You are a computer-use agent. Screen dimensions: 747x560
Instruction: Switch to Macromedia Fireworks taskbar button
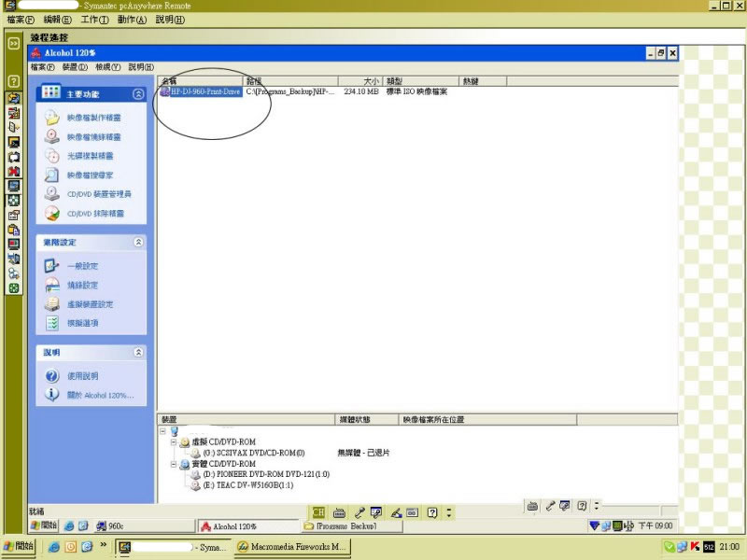(x=292, y=547)
